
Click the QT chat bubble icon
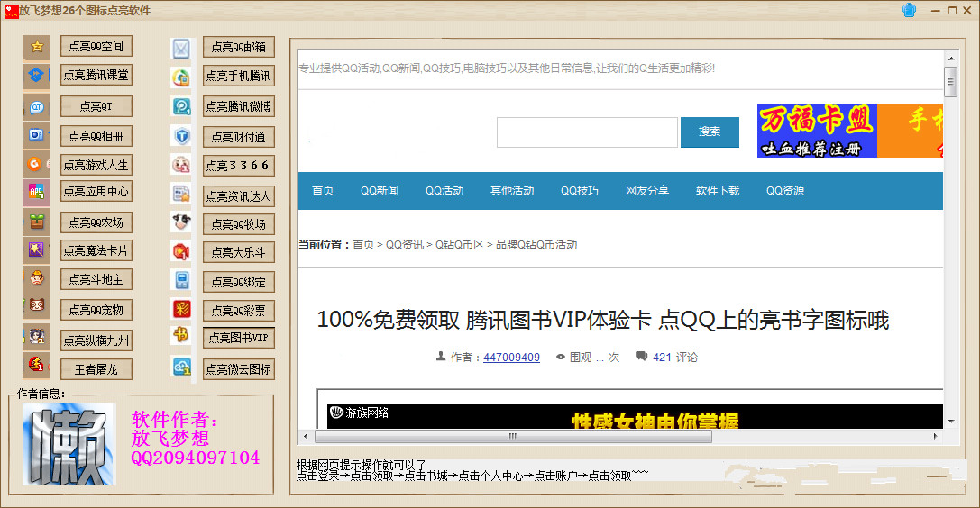click(36, 107)
